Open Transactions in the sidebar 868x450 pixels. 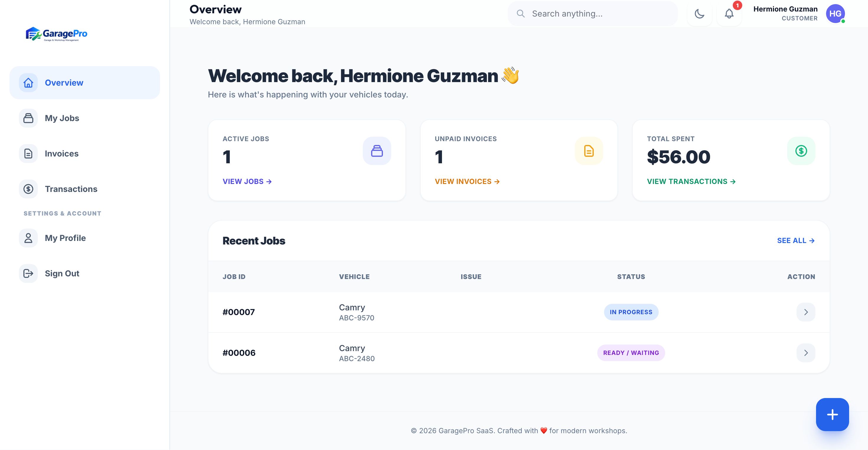click(x=71, y=189)
